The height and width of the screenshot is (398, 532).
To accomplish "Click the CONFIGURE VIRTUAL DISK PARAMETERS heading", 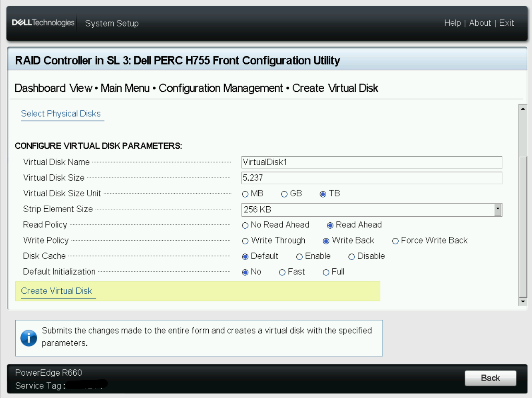I will [x=99, y=146].
